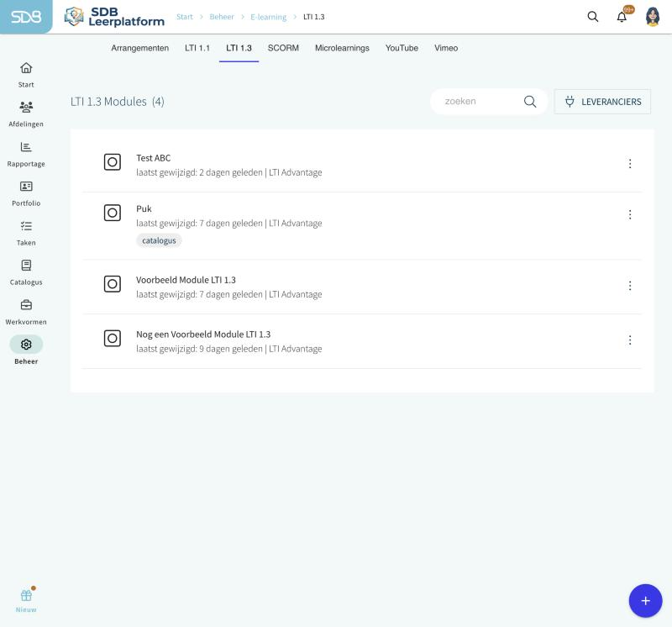Click the LEVERANCIERS button
672x627 pixels.
coord(602,102)
